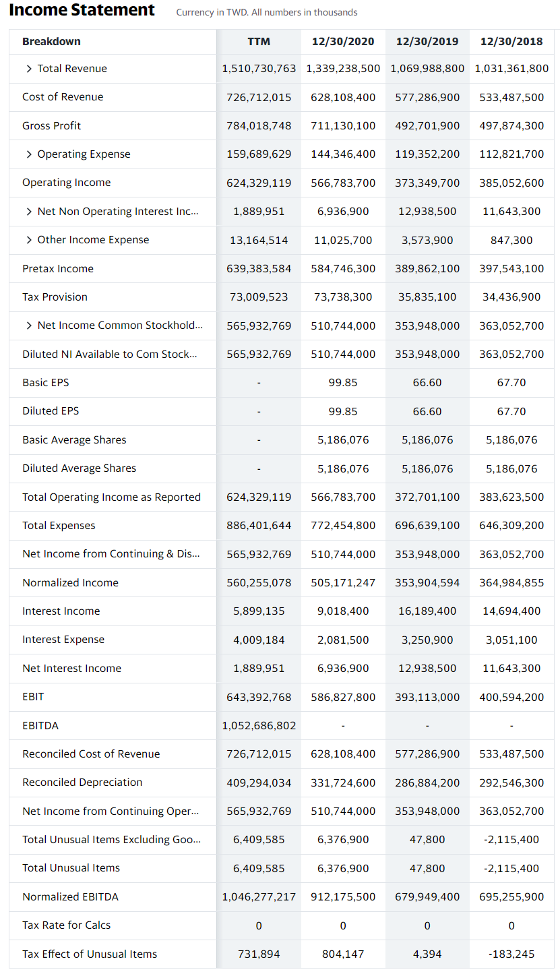
Task: Click the TTM EBITDA value 1,052,686,802
Action: 259,726
